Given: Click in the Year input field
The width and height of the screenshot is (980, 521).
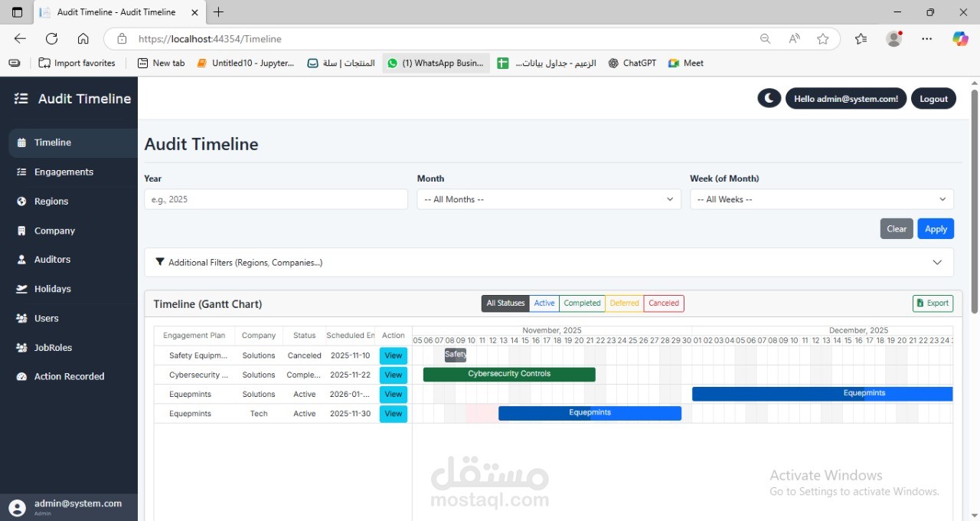Looking at the screenshot, I should 276,199.
